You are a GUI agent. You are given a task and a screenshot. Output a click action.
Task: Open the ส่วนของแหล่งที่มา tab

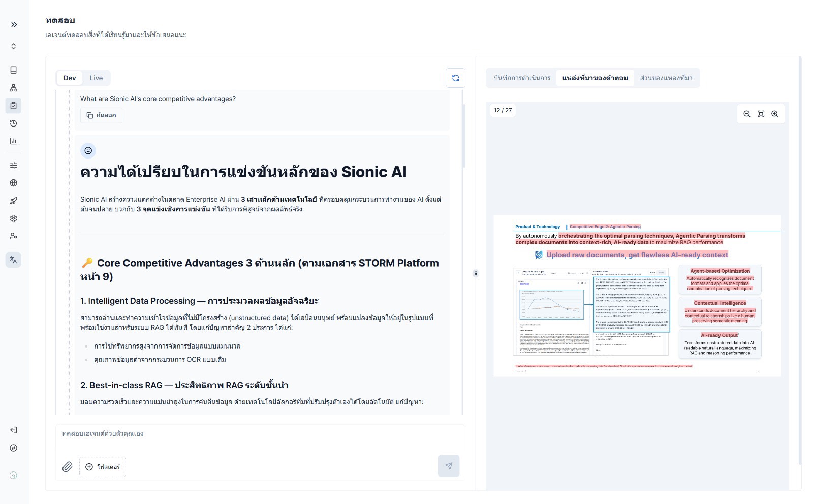[666, 78]
